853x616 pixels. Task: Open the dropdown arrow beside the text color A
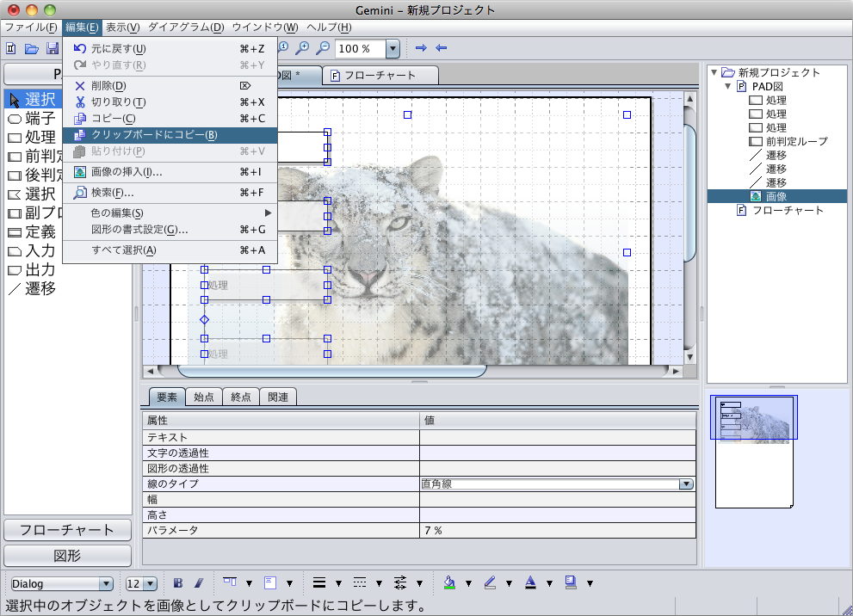point(549,583)
